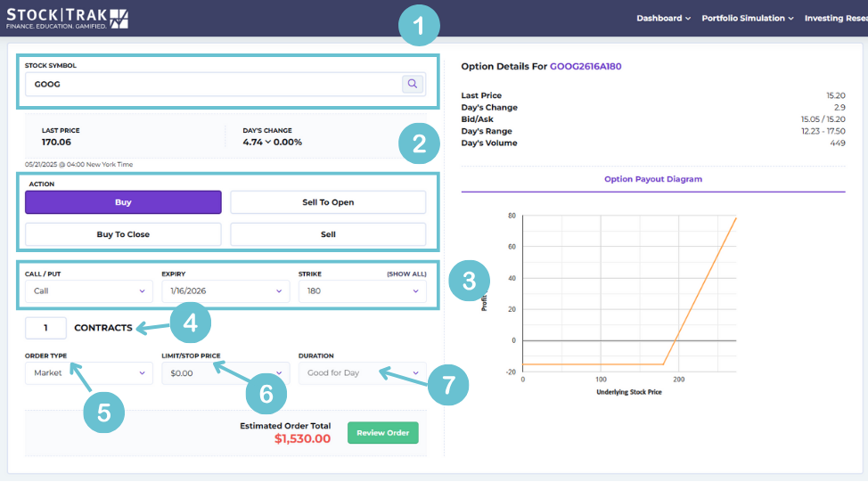Open the Expiry date dropdown
The width and height of the screenshot is (868, 482).
[225, 291]
